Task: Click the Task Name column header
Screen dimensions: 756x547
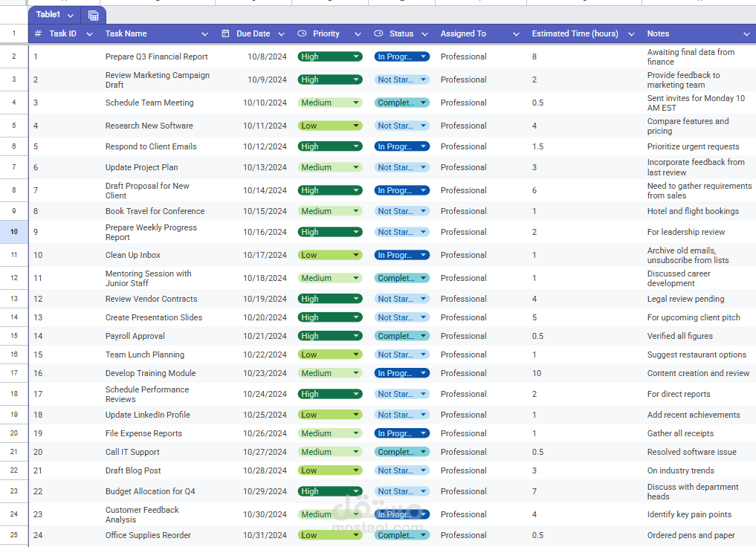Action: pos(126,33)
